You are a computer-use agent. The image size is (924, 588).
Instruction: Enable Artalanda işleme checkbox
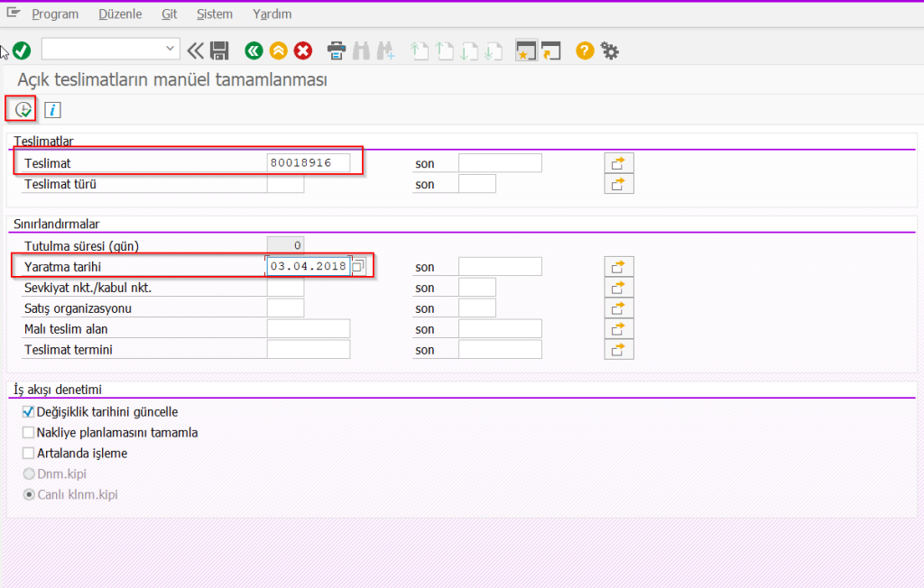point(28,453)
